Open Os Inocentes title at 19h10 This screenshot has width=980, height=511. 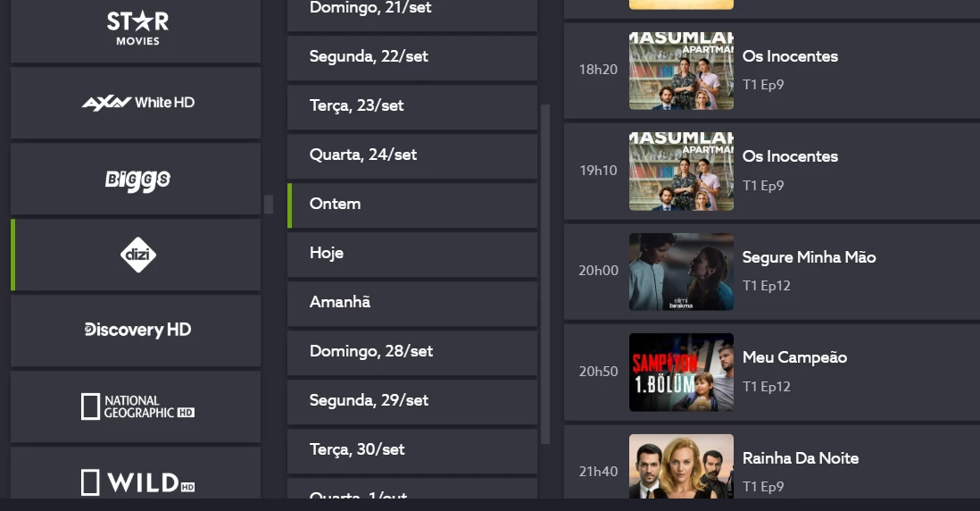(x=790, y=156)
